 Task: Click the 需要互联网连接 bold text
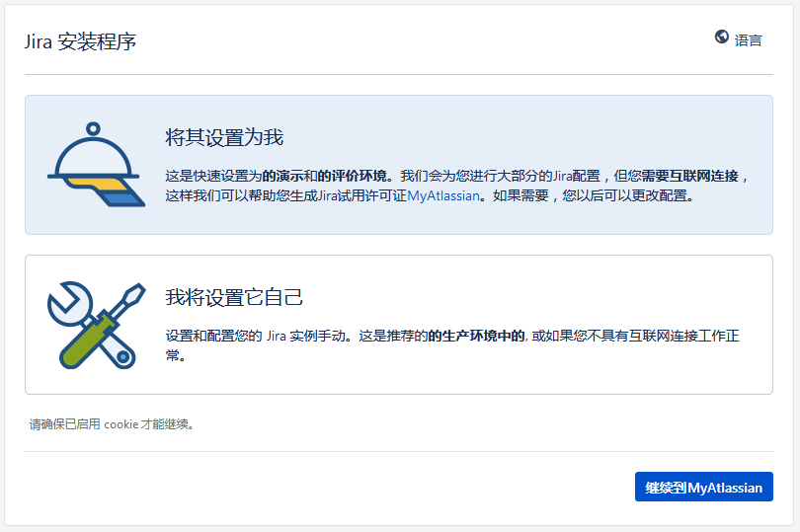tap(689, 176)
